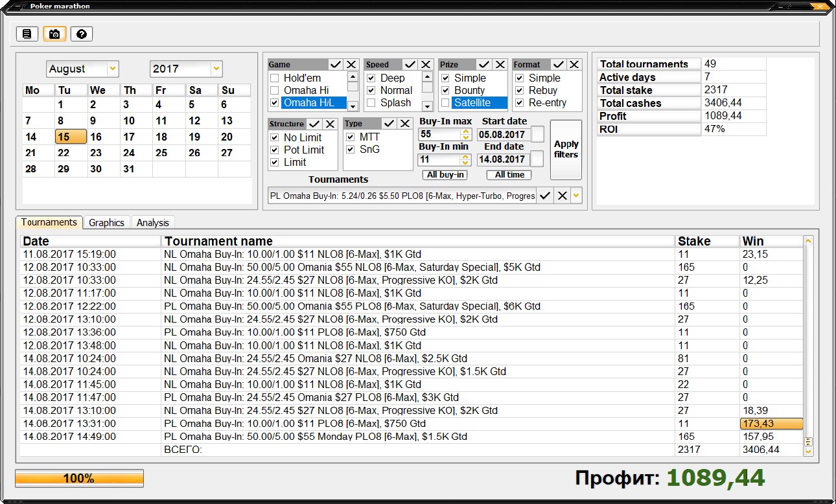Open the Analysis tab

click(x=152, y=222)
